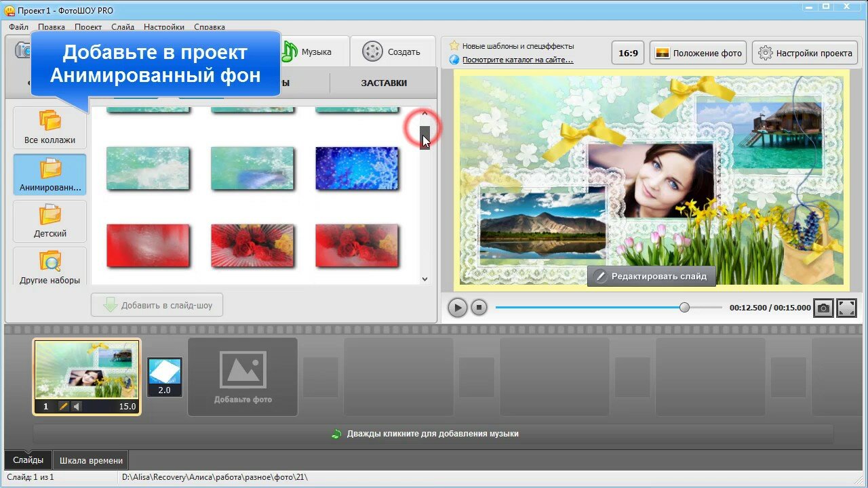Image resolution: width=868 pixels, height=488 pixels.
Task: Browse Другие наборы sets
Action: (50, 266)
